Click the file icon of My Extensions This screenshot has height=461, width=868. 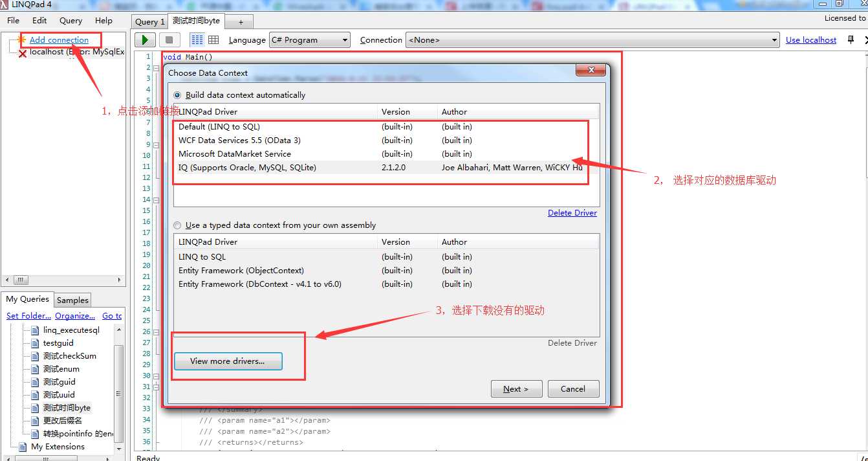[23, 447]
